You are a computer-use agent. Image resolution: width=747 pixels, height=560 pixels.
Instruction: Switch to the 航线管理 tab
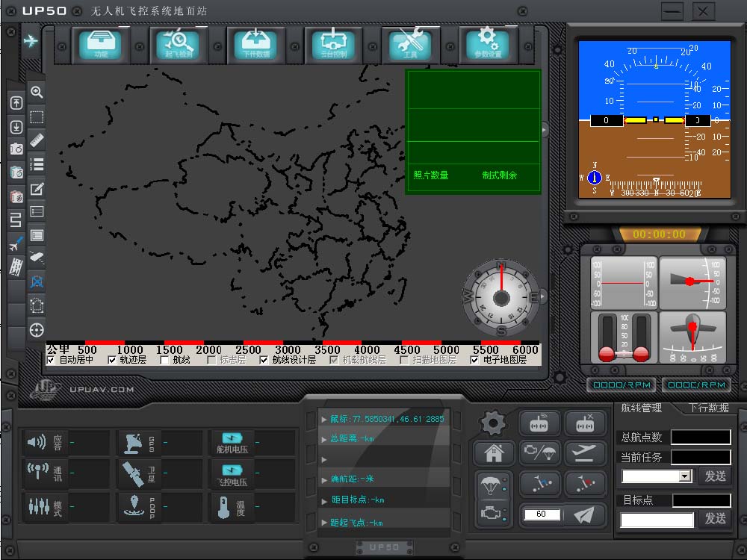tap(641, 408)
